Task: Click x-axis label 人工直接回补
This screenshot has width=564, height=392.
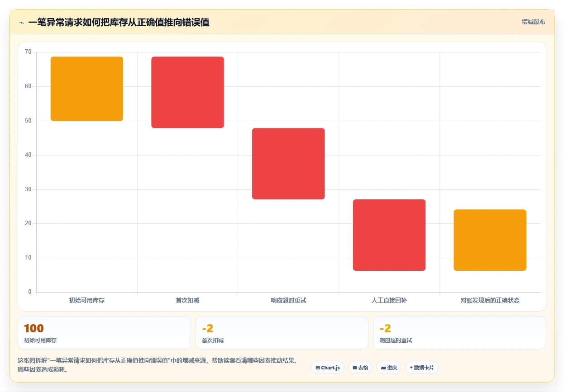Action: tap(389, 300)
